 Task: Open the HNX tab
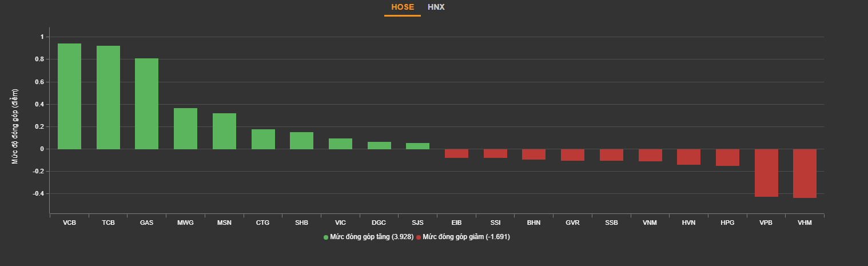click(x=436, y=7)
